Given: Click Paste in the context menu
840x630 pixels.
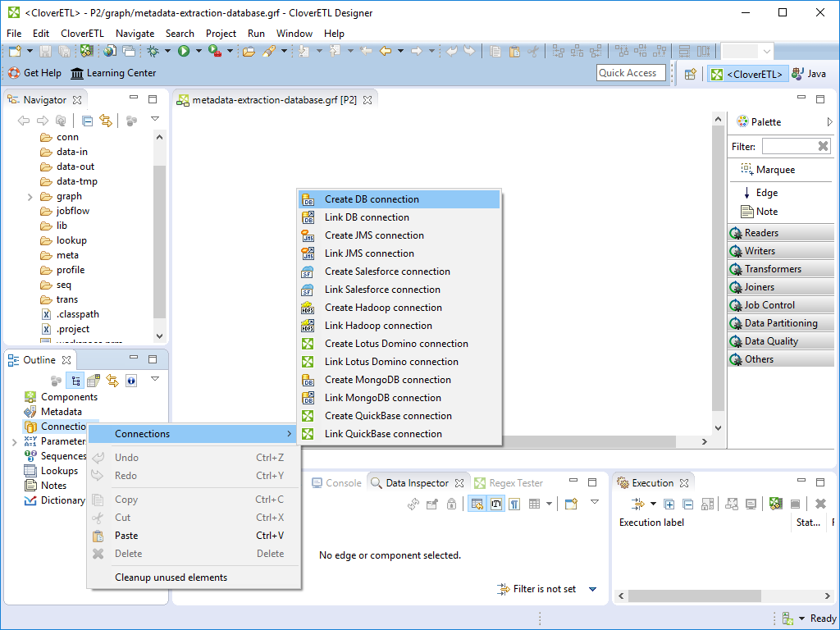Looking at the screenshot, I should [194, 536].
